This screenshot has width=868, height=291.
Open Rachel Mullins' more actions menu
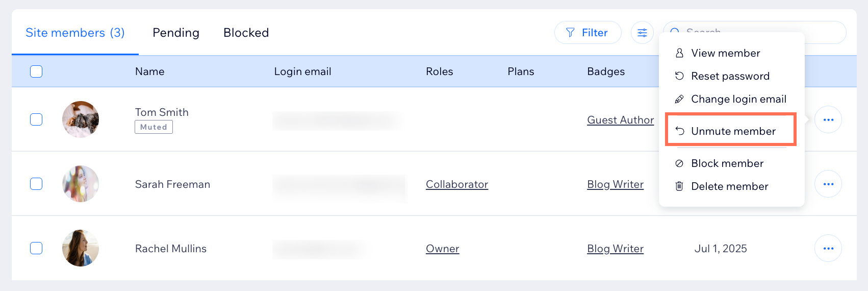point(828,248)
